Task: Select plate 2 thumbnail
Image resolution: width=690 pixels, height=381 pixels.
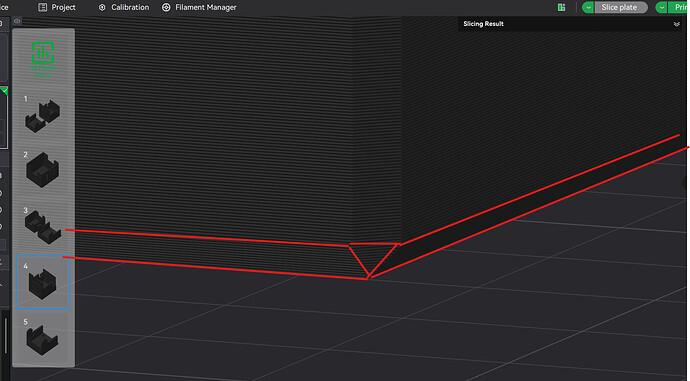Action: tap(43, 170)
